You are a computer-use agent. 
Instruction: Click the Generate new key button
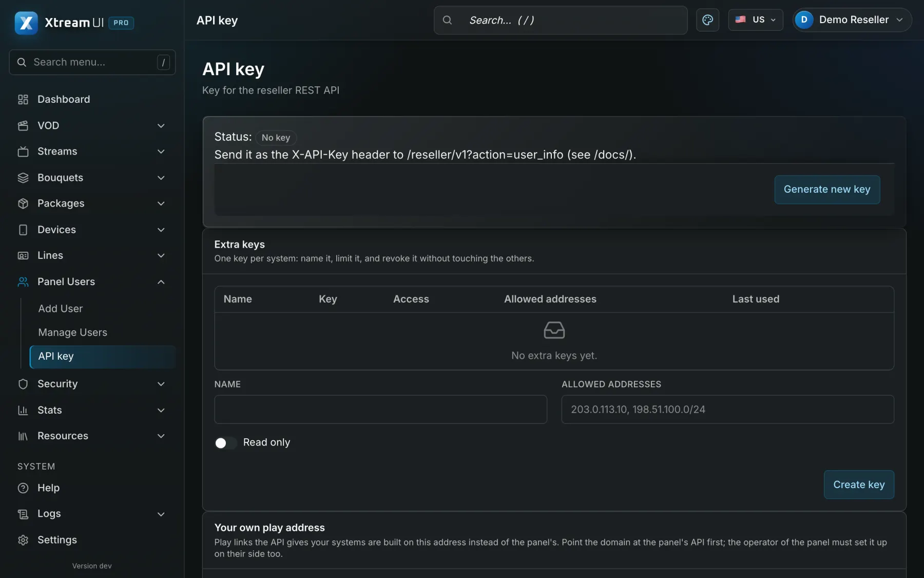[x=827, y=190]
